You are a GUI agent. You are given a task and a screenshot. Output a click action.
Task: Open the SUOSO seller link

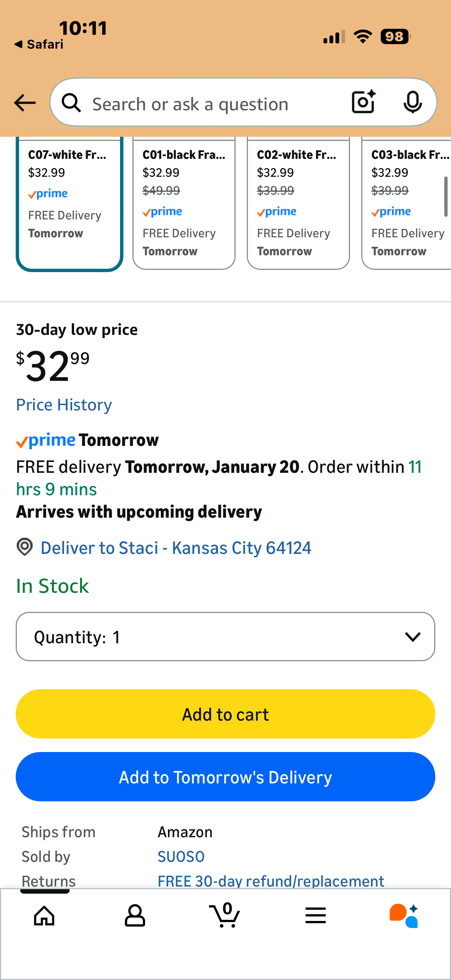181,857
